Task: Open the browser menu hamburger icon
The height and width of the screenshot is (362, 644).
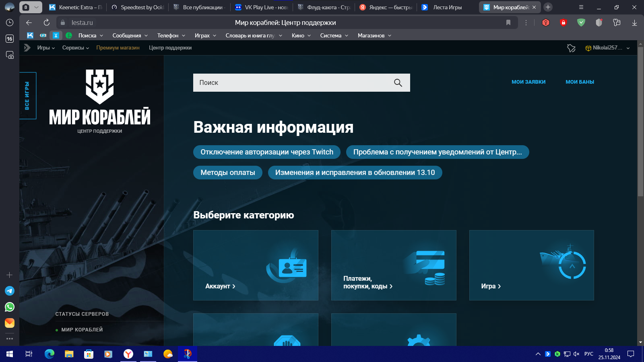Action: pyautogui.click(x=581, y=7)
